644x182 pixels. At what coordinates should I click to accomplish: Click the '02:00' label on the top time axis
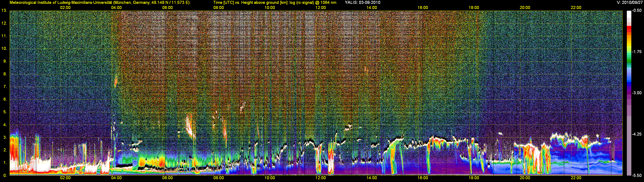click(65, 8)
